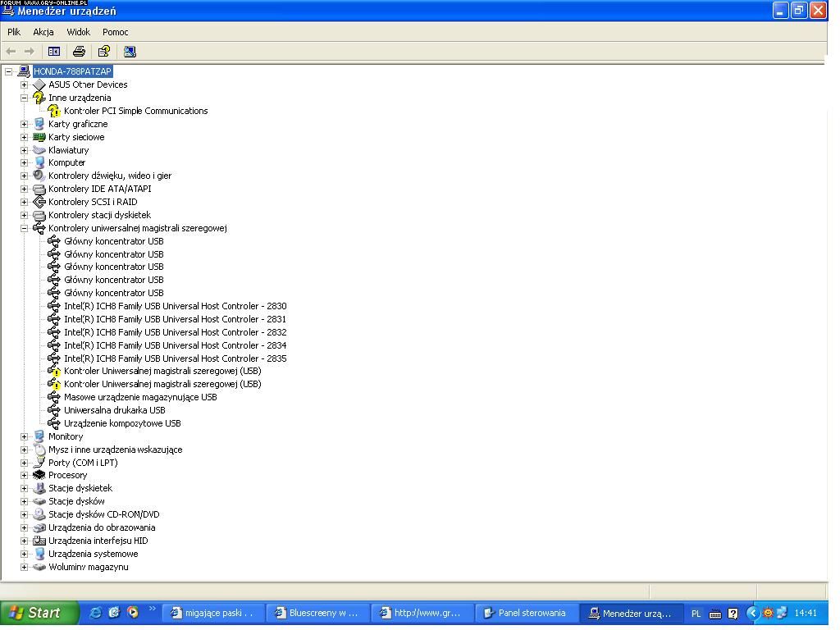The height and width of the screenshot is (630, 840).
Task: Click the Kontroler PCI Simple Communications warning icon
Action: click(54, 111)
